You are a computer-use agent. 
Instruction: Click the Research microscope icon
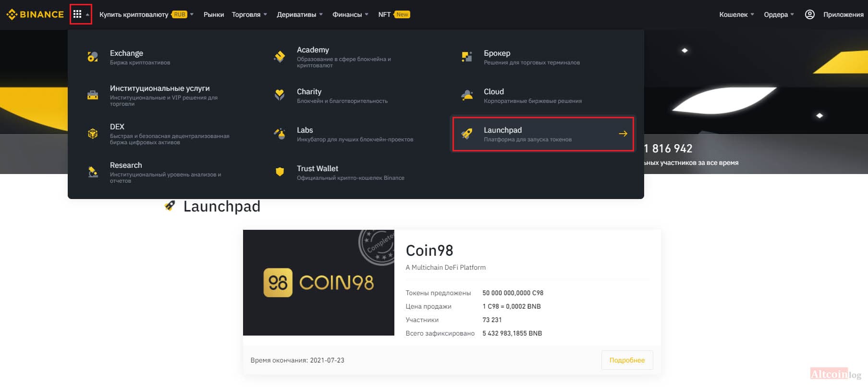93,172
